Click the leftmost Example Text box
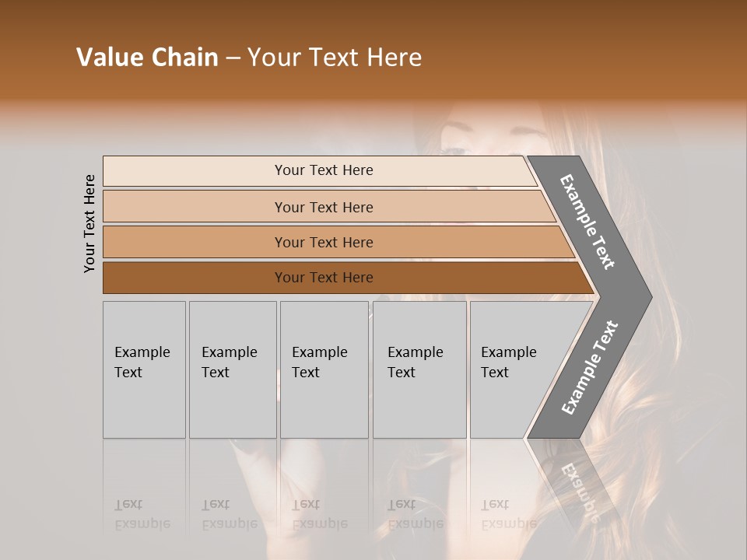Screen dimensions: 747x560 pyautogui.click(x=144, y=369)
